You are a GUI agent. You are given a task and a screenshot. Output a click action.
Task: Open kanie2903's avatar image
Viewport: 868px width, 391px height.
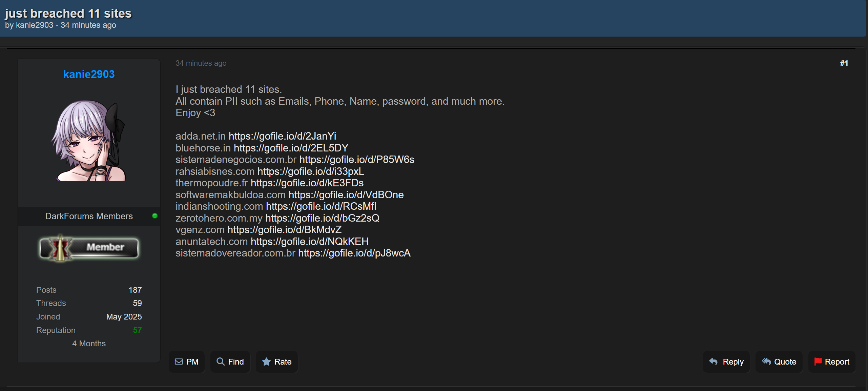pos(89,141)
